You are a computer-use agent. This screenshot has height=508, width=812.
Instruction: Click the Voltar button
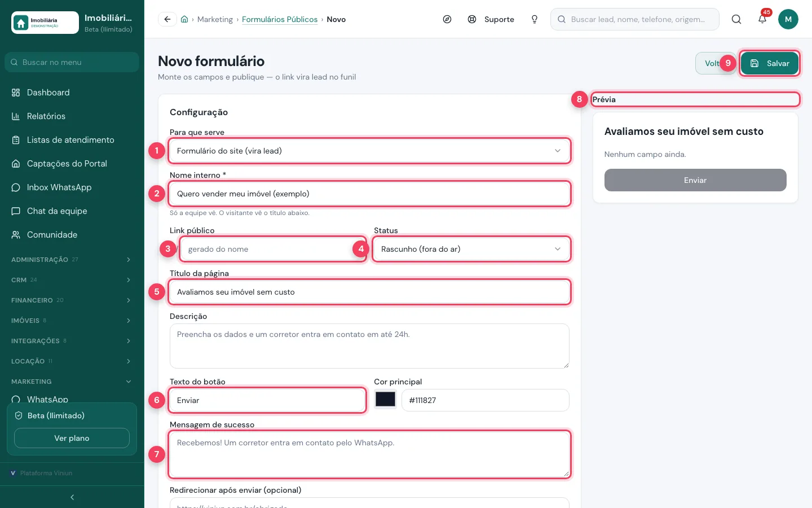(x=715, y=63)
